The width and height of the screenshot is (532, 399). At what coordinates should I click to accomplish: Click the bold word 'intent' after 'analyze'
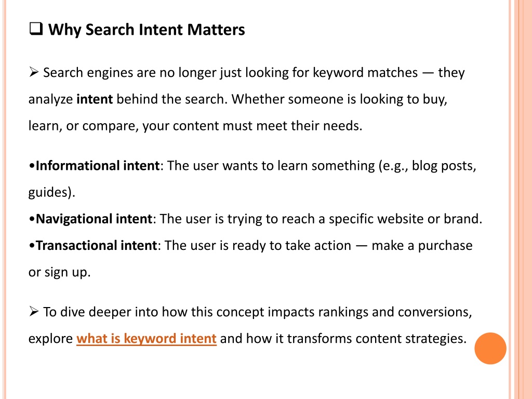pyautogui.click(x=95, y=99)
